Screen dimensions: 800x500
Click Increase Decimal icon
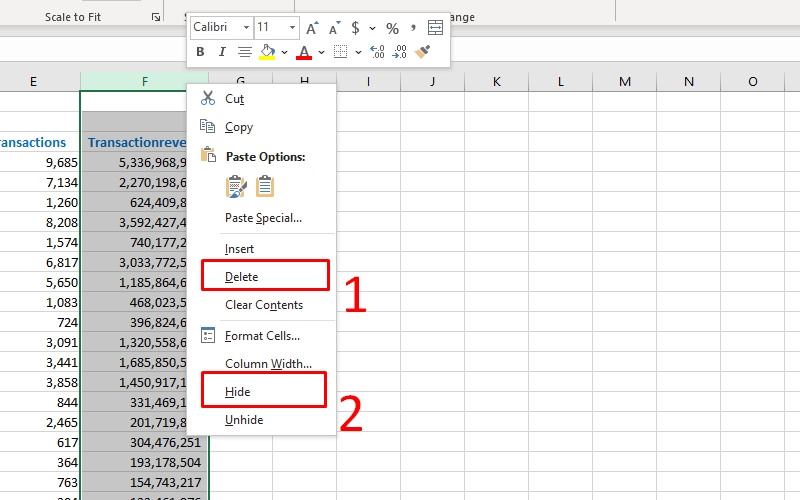[x=377, y=52]
